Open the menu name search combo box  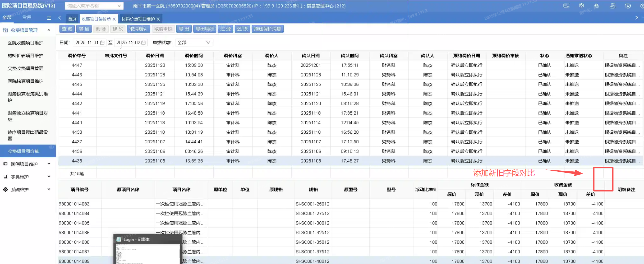point(94,6)
